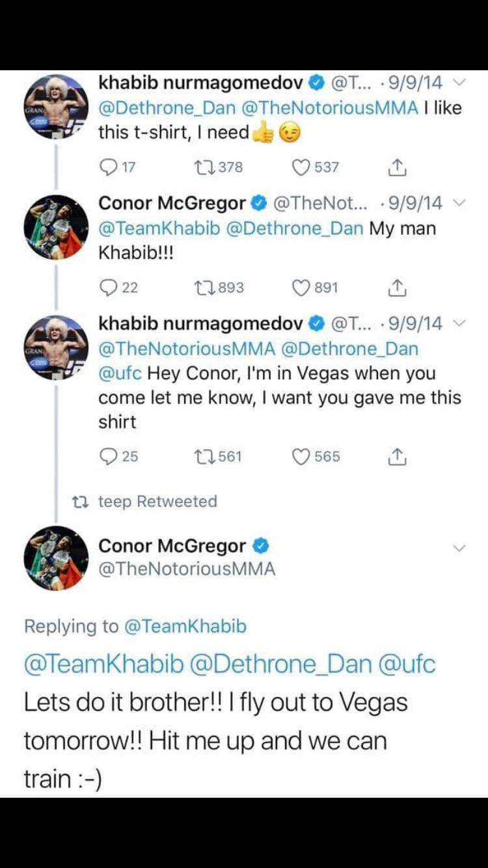Reply to Khabib's 't-shirt, I need' tweet
This screenshot has height=868, width=488.
click(x=108, y=167)
